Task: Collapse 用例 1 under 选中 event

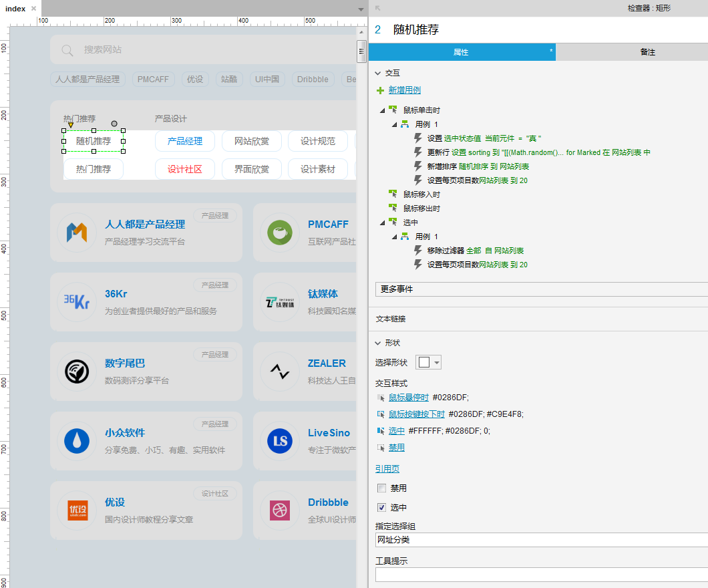Action: point(394,236)
